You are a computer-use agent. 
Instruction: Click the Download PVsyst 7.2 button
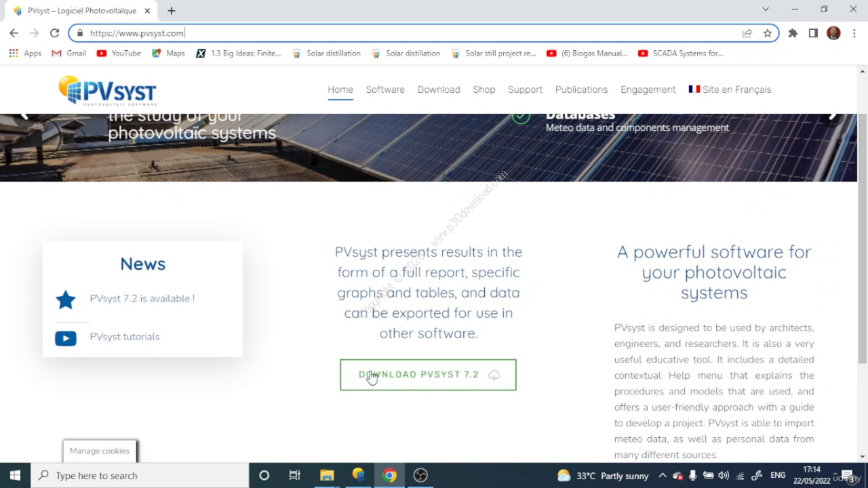click(428, 375)
